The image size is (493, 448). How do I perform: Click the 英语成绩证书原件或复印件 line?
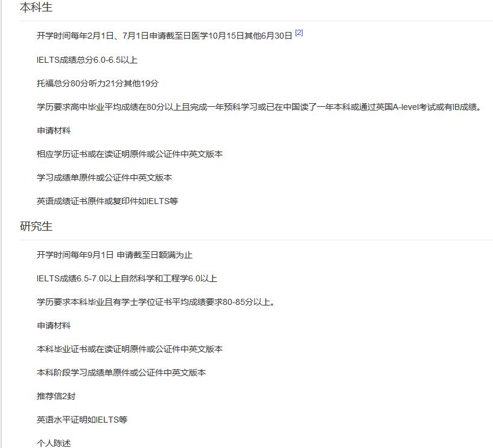(107, 201)
